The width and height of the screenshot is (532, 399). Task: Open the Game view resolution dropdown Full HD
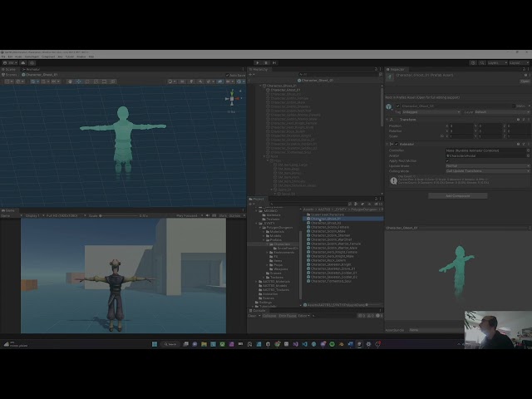tap(66, 215)
